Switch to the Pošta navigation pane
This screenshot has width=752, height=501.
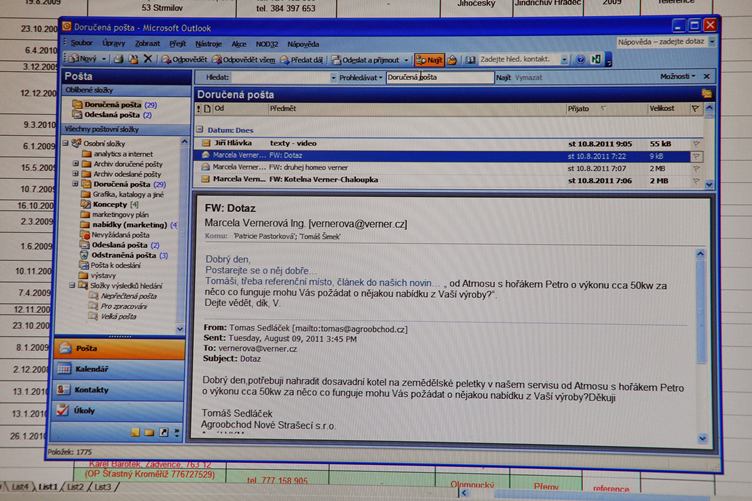coord(120,349)
